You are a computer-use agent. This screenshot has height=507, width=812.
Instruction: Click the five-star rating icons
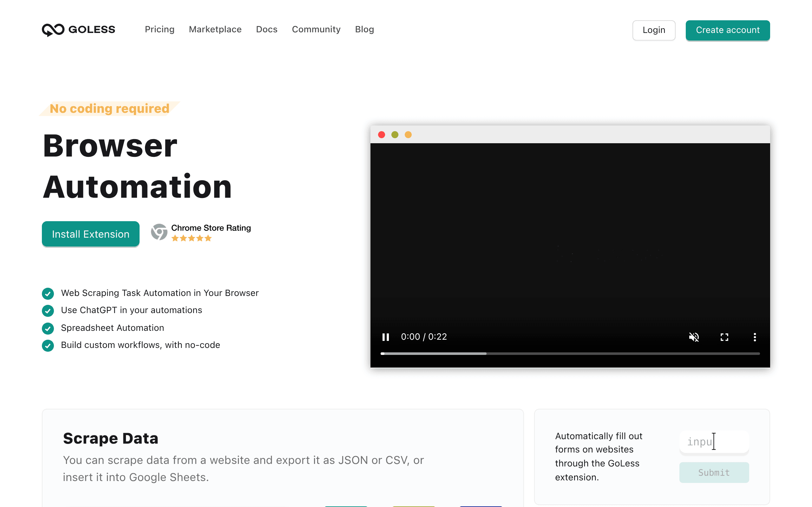pyautogui.click(x=191, y=238)
